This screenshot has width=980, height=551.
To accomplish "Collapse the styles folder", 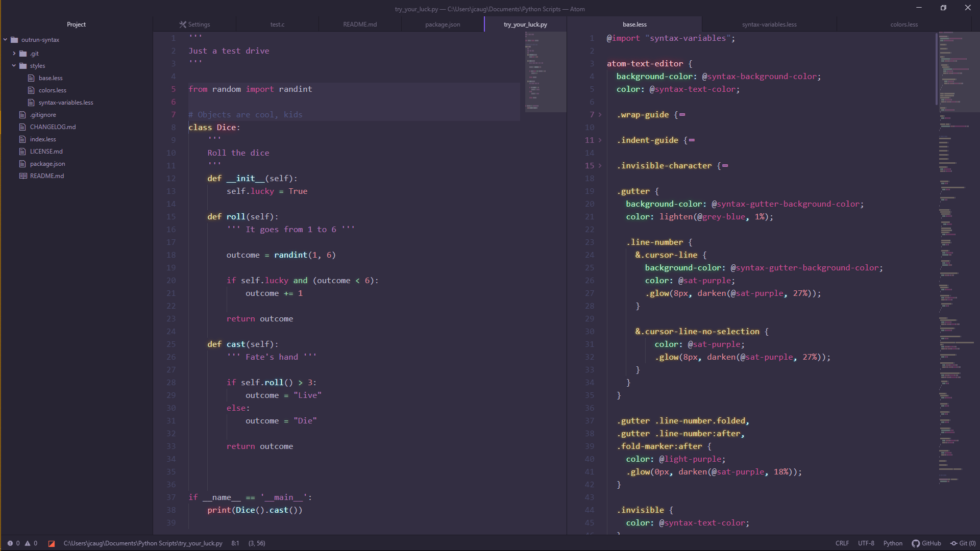I will click(14, 66).
